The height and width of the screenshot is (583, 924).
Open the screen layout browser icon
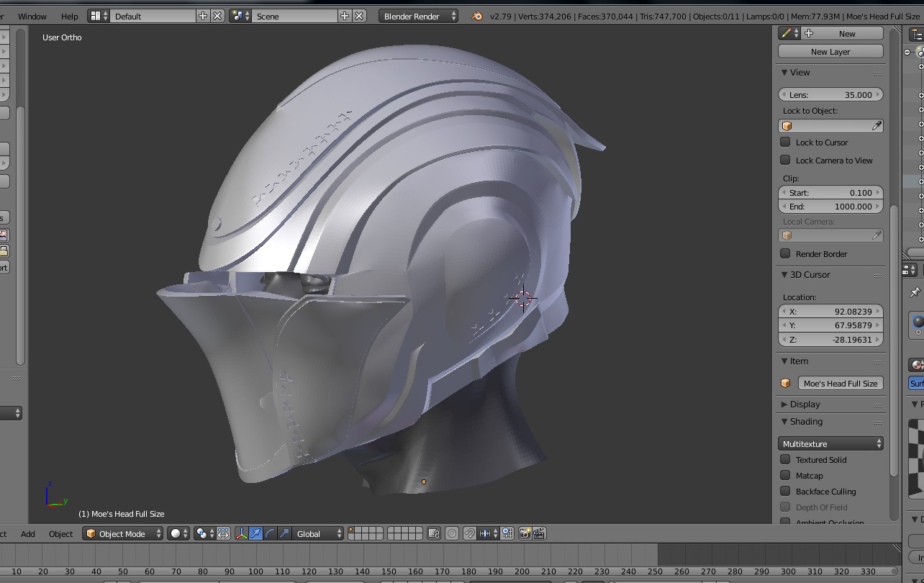tap(99, 16)
